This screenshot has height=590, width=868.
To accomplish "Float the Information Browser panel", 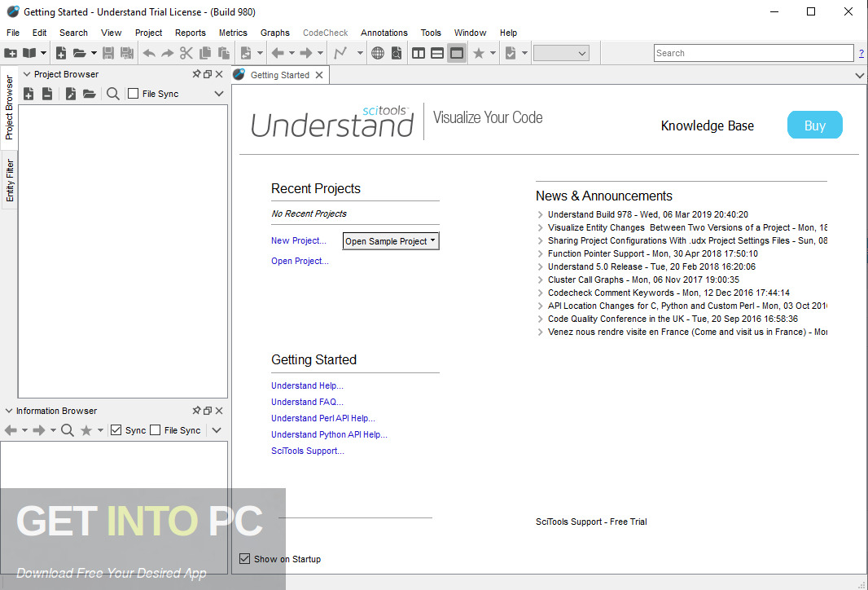I will [x=208, y=411].
